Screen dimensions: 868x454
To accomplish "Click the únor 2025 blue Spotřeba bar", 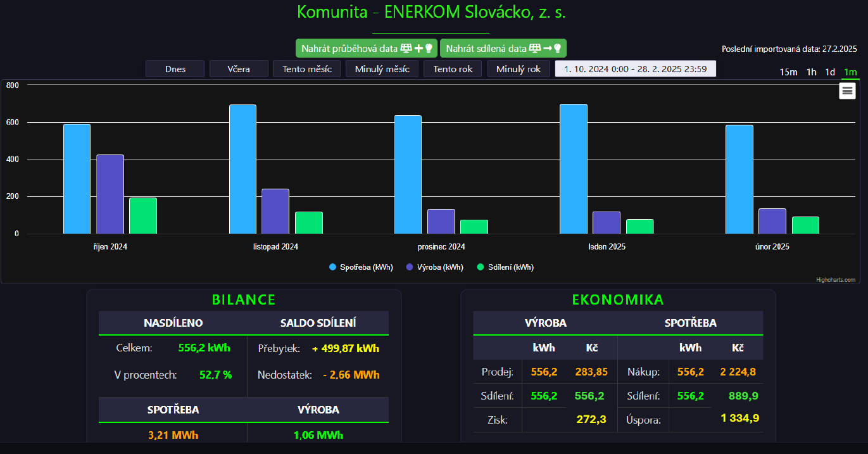I will (739, 179).
